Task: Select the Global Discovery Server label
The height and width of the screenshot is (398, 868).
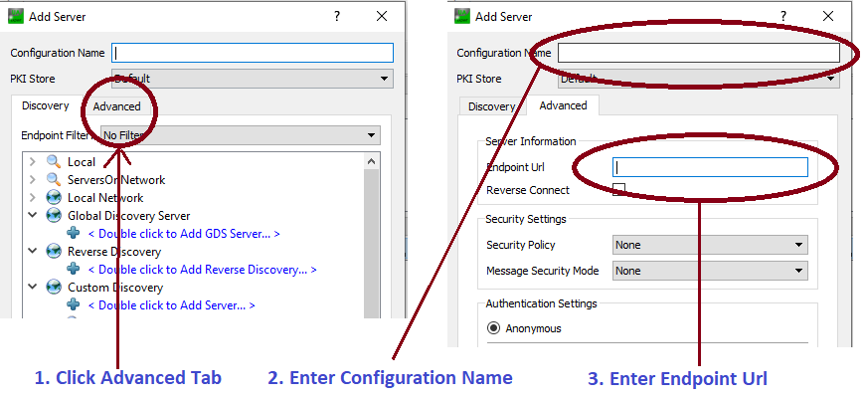Action: click(129, 216)
